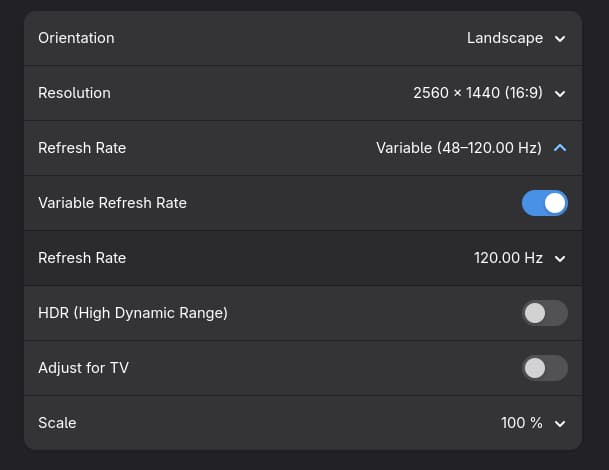
Task: Click the Orientation row label
Action: 76,39
